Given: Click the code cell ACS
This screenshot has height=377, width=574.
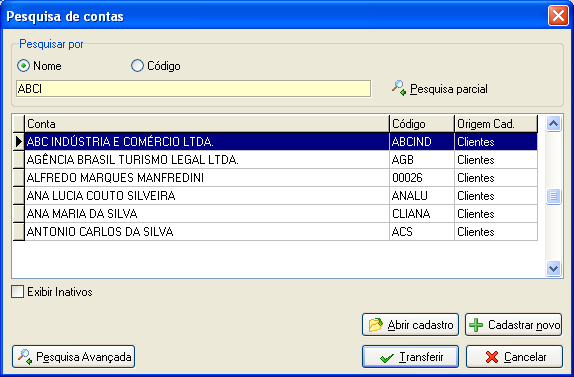Looking at the screenshot, I should click(422, 231).
